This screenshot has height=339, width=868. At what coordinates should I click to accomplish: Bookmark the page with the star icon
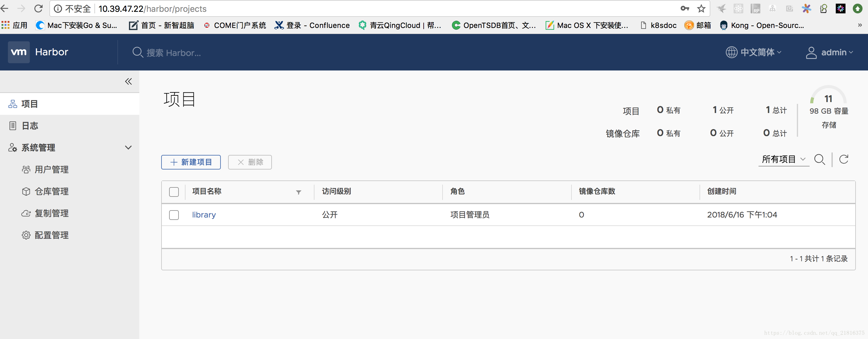(701, 9)
